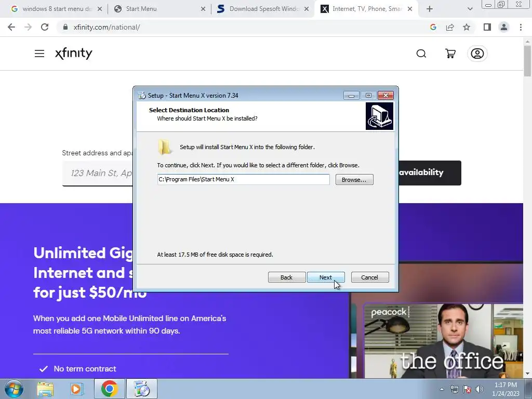
Task: Click the xfinity logo
Action: click(x=74, y=54)
